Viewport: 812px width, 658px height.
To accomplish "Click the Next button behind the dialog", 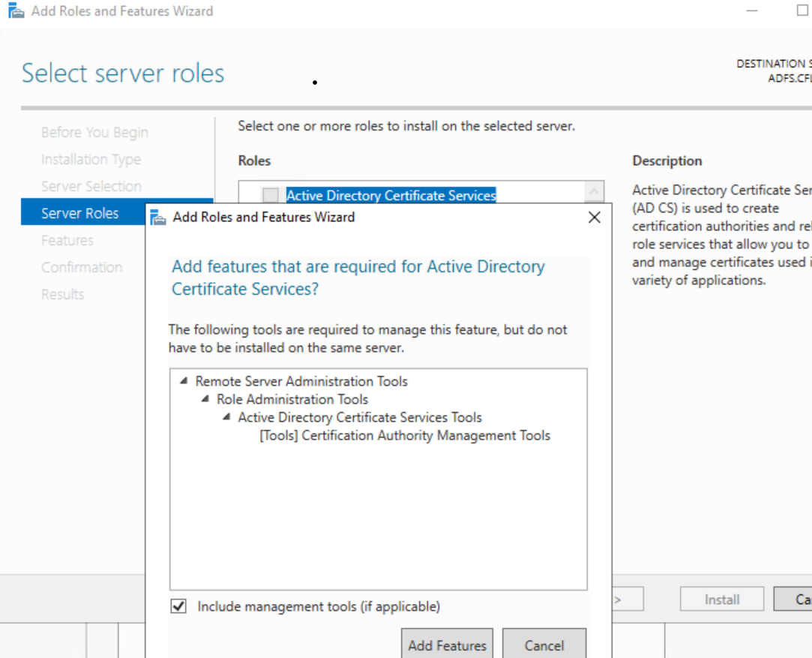I will click(x=628, y=599).
